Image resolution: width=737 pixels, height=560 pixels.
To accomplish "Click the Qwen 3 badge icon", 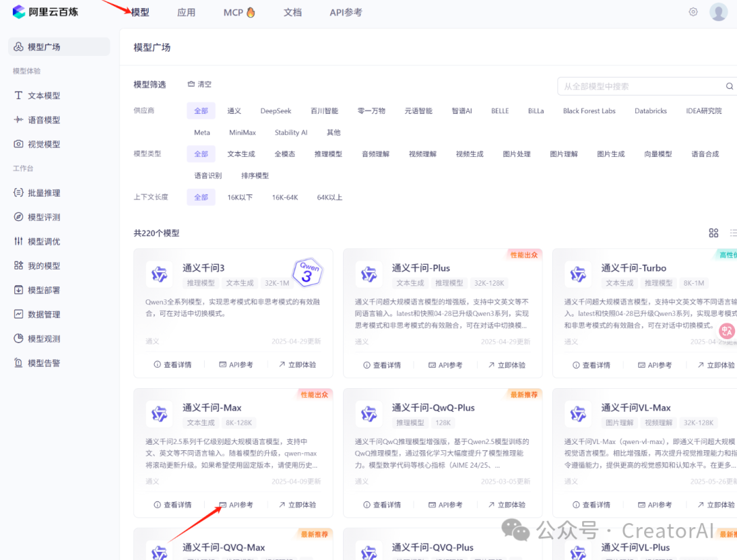I will pos(307,272).
